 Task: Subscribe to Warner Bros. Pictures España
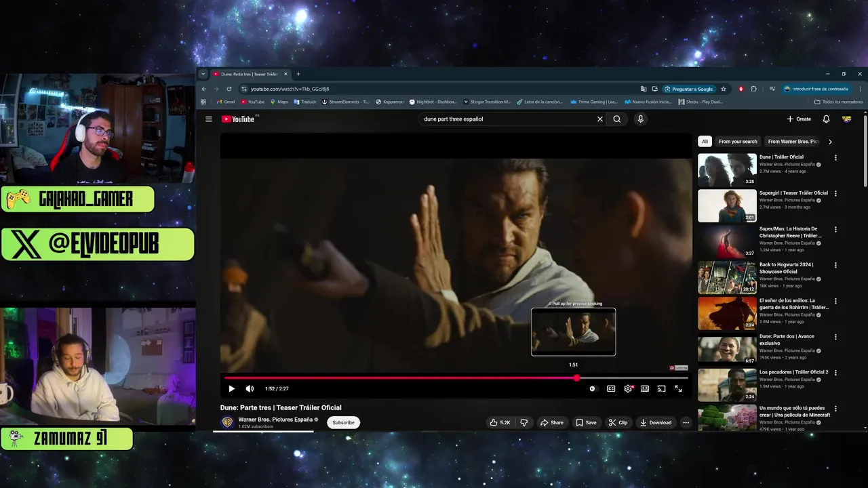click(x=343, y=423)
